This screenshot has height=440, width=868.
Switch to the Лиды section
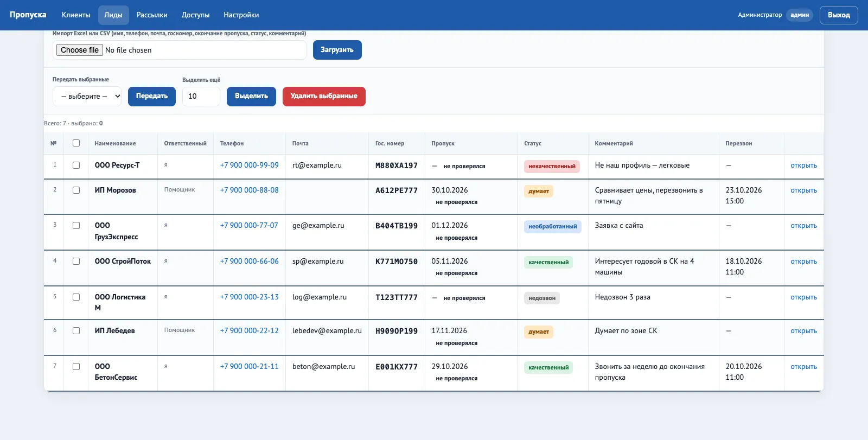click(113, 15)
